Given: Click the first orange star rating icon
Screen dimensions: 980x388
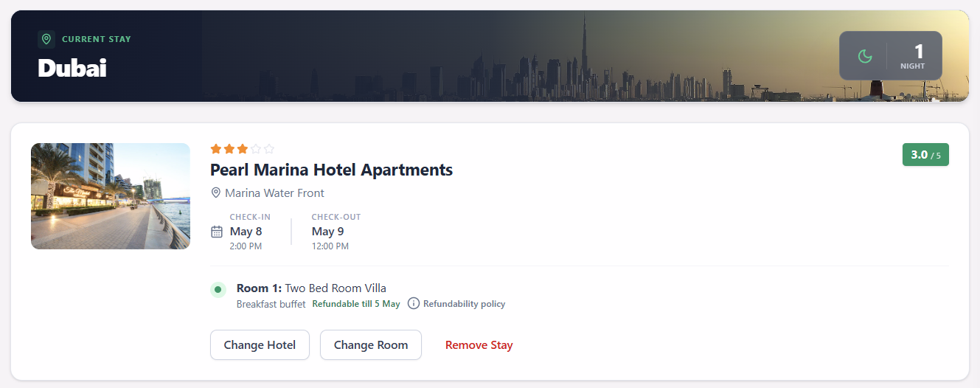Looking at the screenshot, I should 216,149.
